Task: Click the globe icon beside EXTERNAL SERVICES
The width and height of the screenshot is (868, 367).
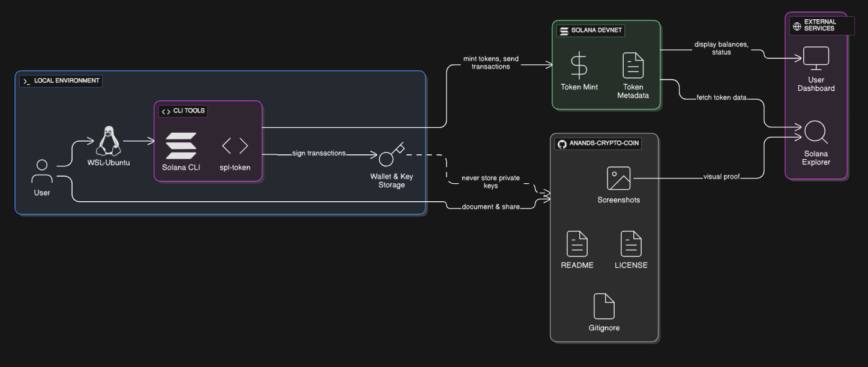Action: pyautogui.click(x=797, y=26)
